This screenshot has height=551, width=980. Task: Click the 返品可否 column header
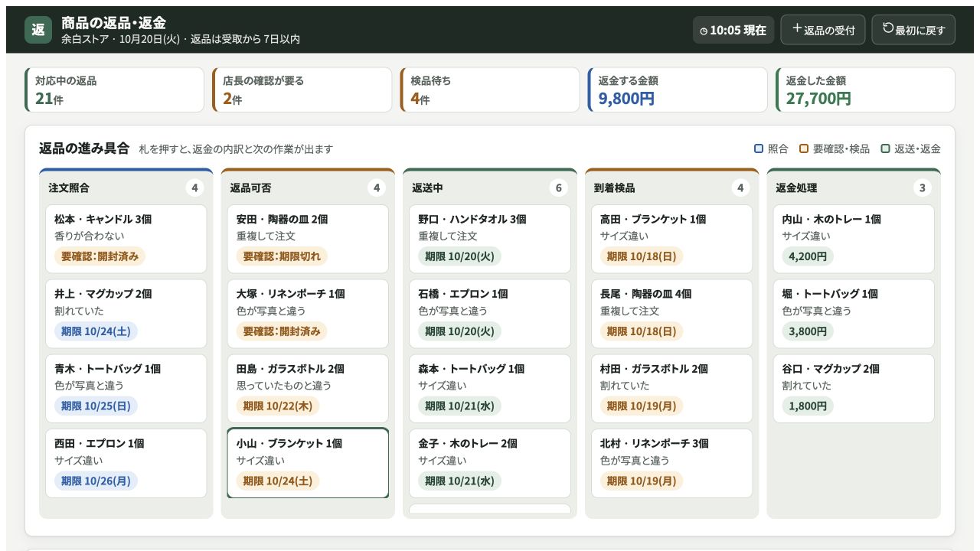click(x=308, y=187)
